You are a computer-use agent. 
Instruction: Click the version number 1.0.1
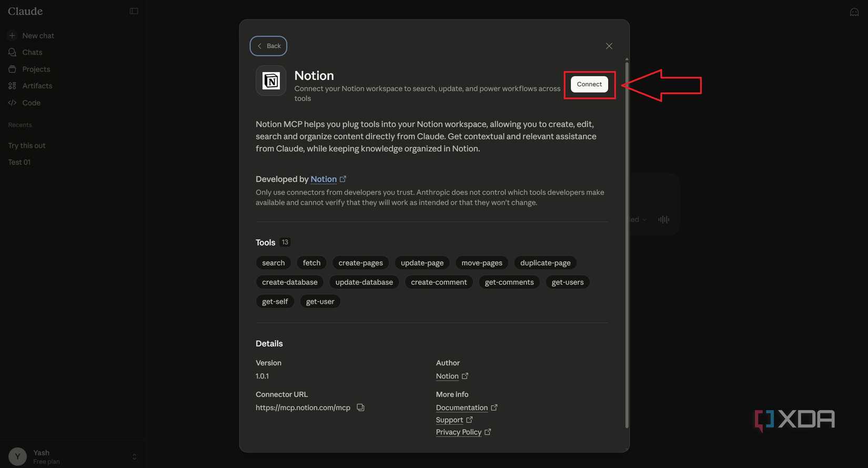[x=262, y=376]
